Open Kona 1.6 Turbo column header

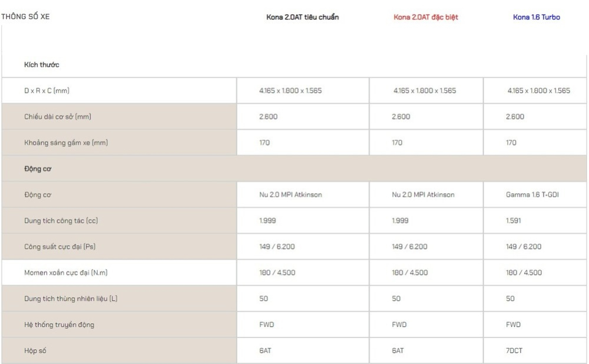[537, 17]
